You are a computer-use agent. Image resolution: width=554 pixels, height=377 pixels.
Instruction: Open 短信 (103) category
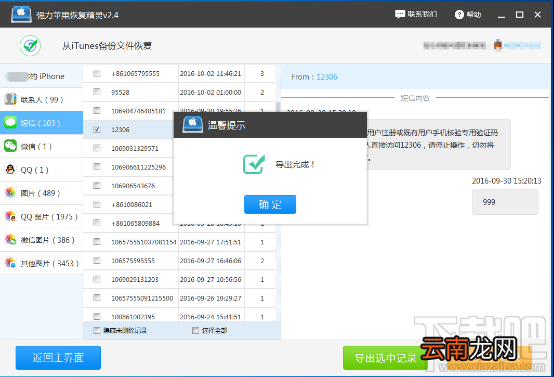coord(41,123)
